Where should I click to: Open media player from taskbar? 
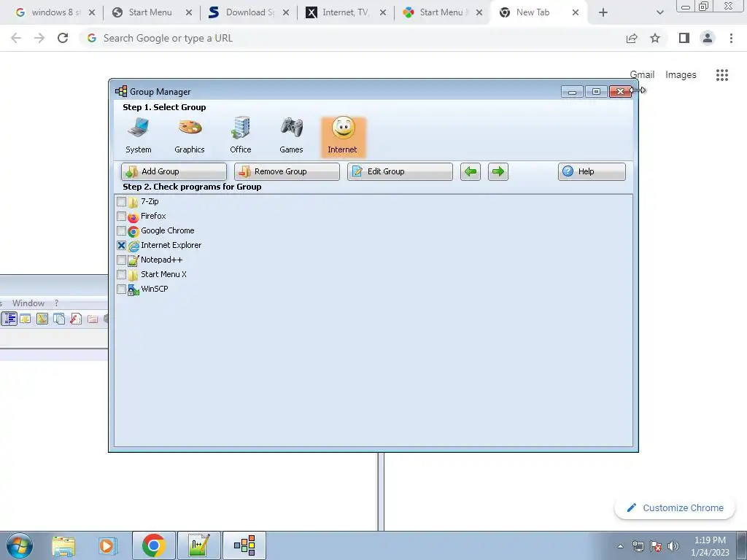pos(107,545)
